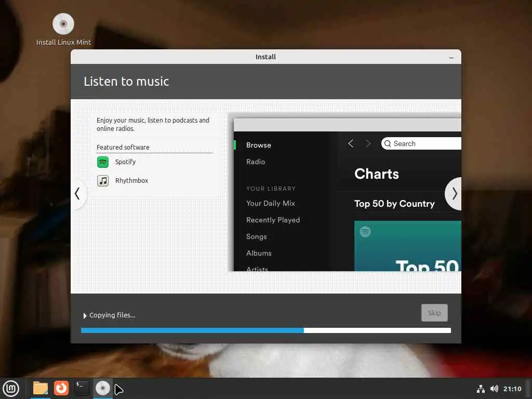The height and width of the screenshot is (399, 532).
Task: Click the magnifier icon in the search box
Action: click(388, 143)
